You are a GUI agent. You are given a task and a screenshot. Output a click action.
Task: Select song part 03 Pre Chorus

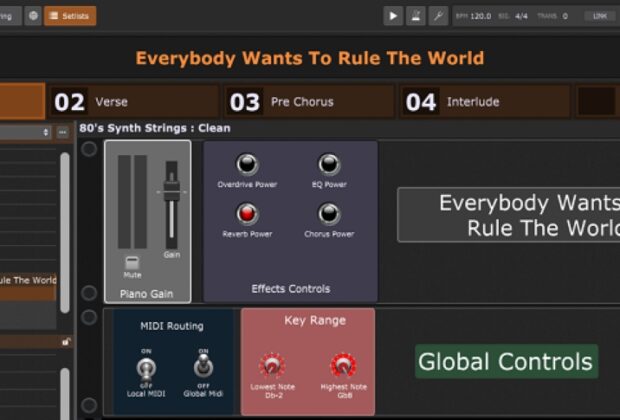click(310, 102)
